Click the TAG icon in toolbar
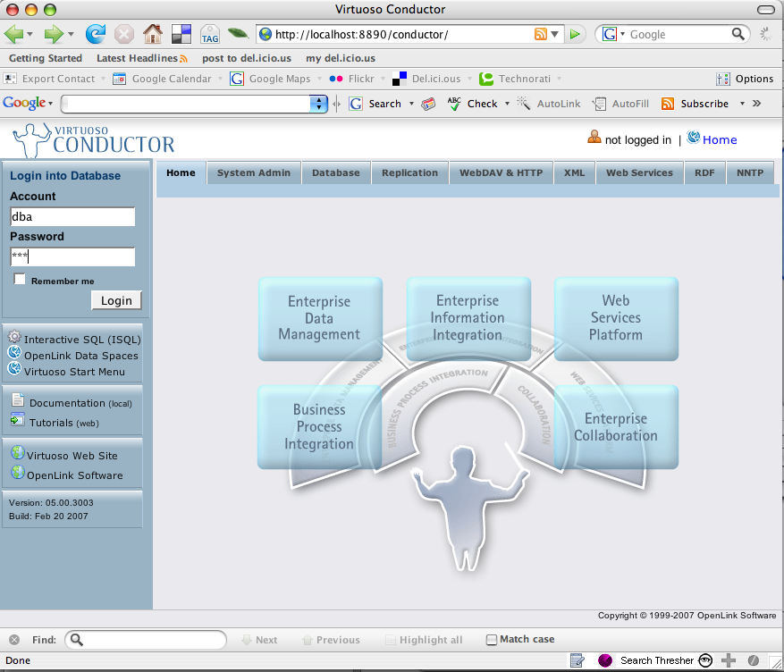Viewport: 784px width, 672px height. 209,34
